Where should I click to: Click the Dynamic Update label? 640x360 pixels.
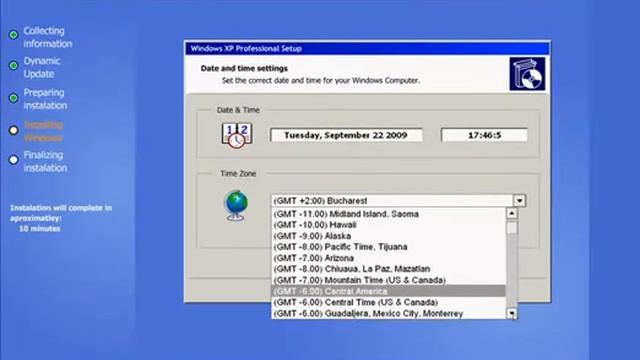(x=42, y=67)
